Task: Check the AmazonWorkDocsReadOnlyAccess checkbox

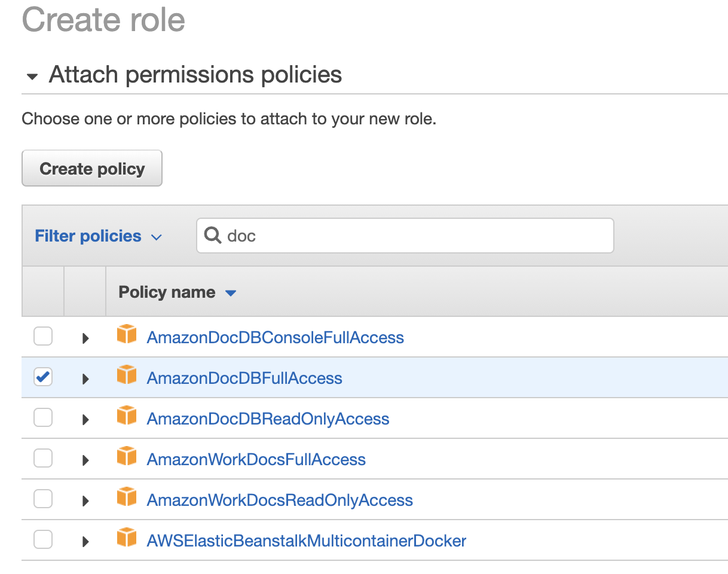Action: [x=43, y=499]
